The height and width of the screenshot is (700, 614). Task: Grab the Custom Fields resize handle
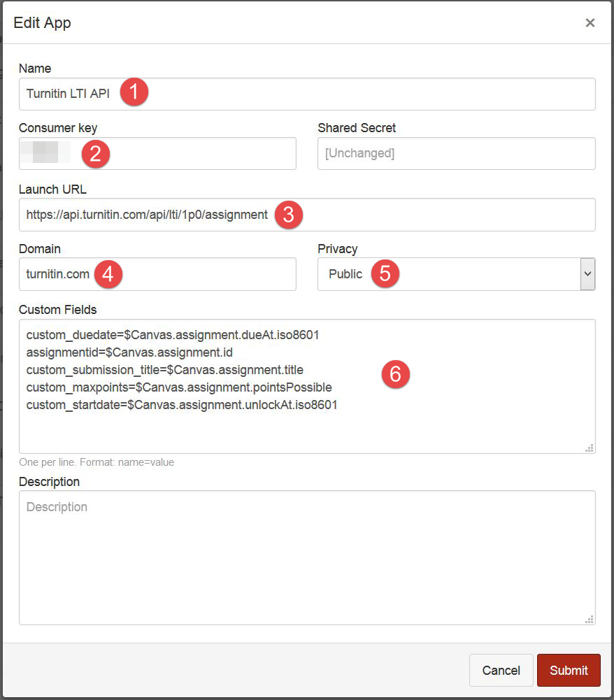(x=590, y=448)
